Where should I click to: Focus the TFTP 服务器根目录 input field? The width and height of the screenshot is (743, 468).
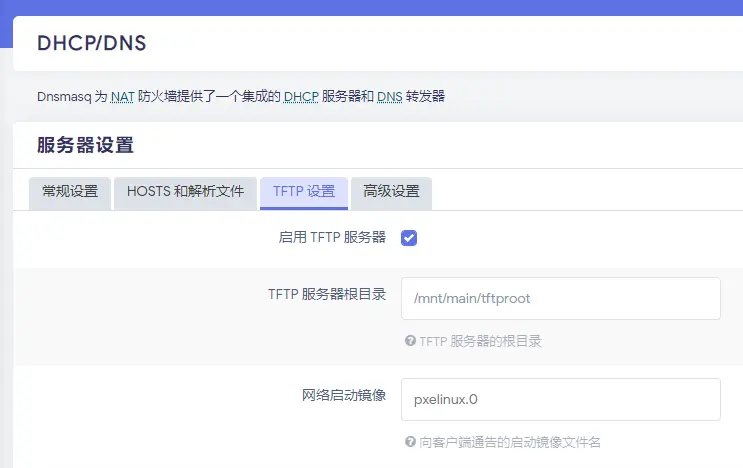tap(560, 298)
